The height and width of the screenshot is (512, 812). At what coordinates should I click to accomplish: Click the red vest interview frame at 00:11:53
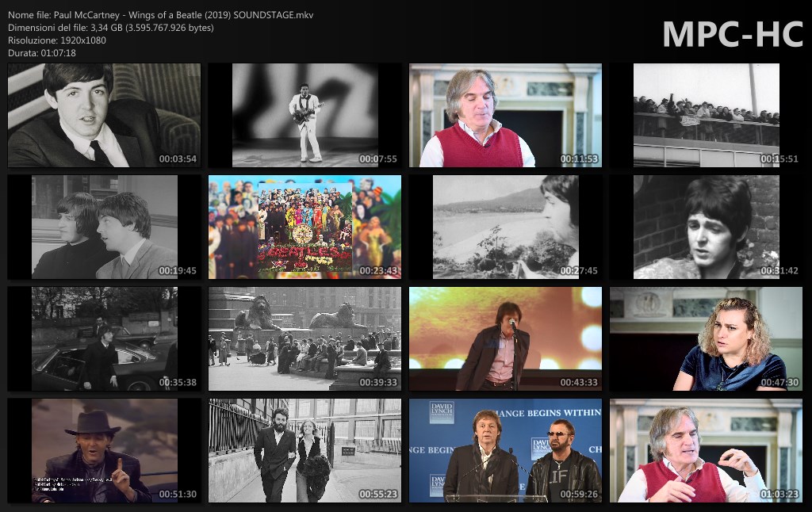505,116
